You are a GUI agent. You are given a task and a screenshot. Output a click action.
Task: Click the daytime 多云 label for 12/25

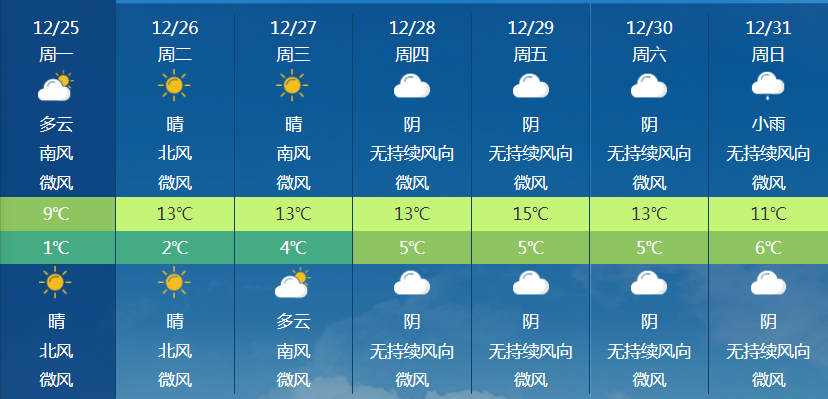56,125
